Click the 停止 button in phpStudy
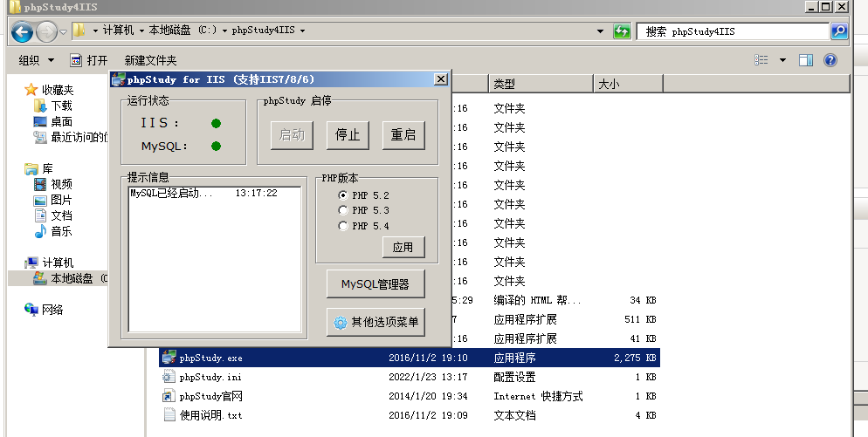Screen dimensions: 868x437 348,135
